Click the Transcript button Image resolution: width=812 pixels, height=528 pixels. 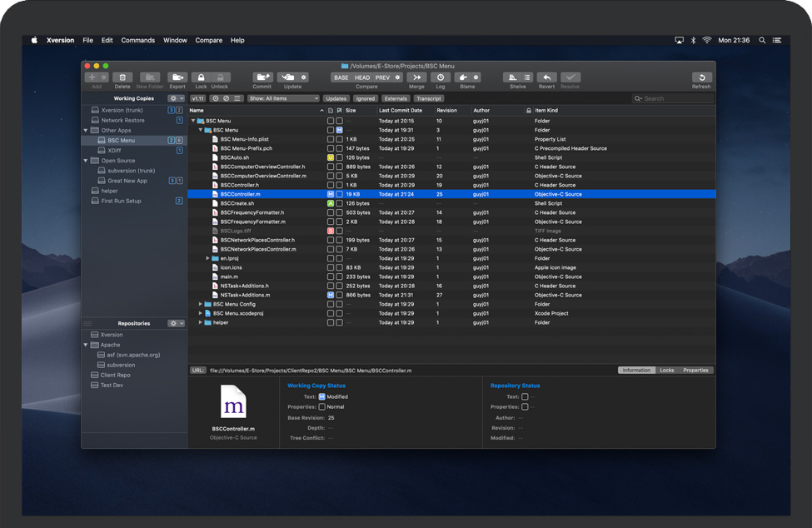pyautogui.click(x=429, y=98)
